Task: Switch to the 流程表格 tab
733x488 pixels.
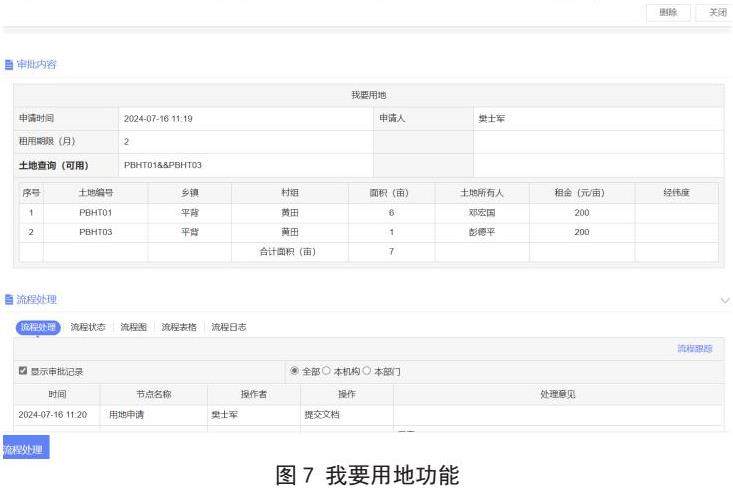Action: tap(179, 327)
